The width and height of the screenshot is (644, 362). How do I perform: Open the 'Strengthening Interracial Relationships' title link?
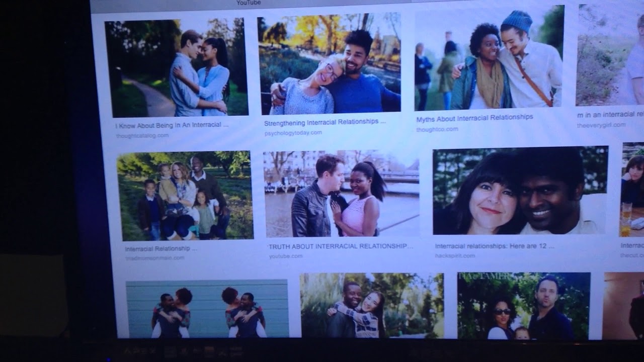(325, 122)
